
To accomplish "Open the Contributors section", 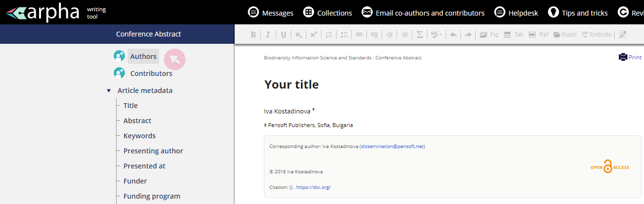I will 151,74.
